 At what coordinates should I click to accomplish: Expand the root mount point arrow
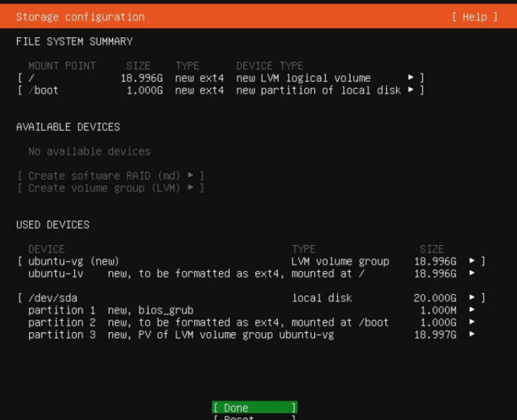click(x=411, y=78)
